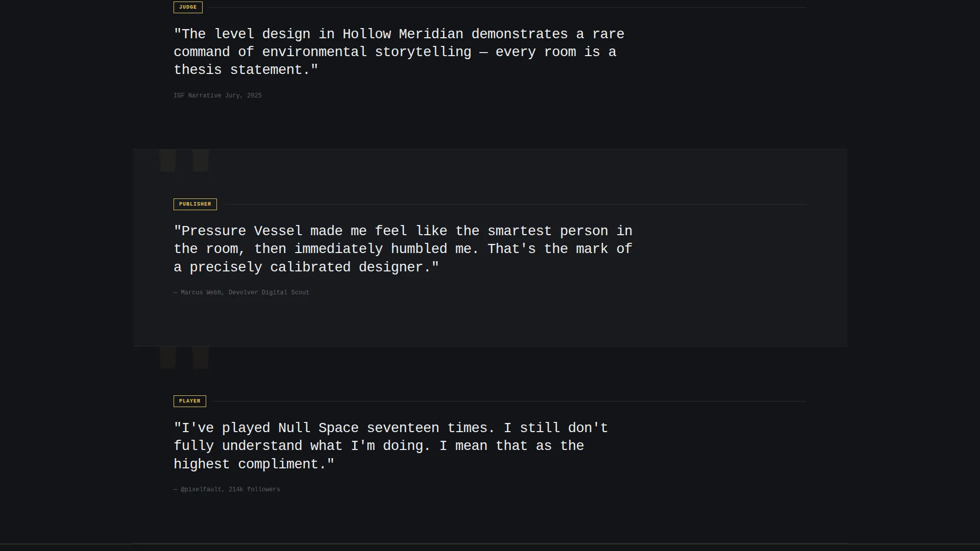Click the Null Space seventeen times quote
Screen dimensions: 980x551
point(391,446)
